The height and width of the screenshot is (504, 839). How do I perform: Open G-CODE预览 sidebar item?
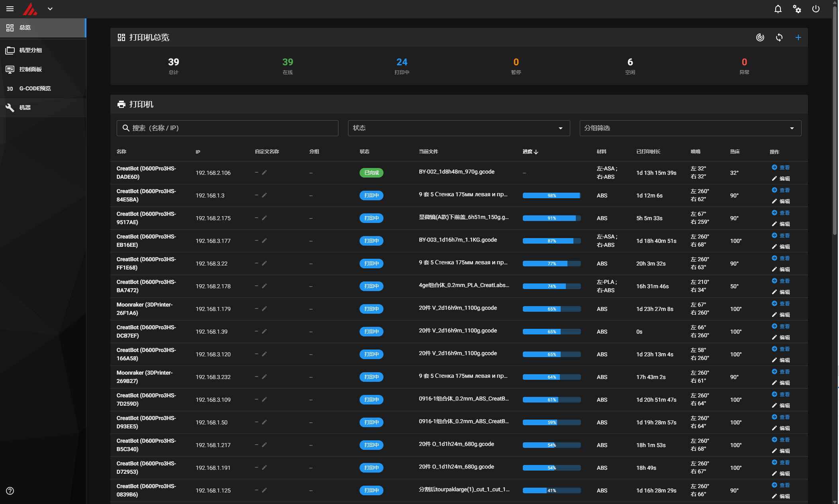click(x=43, y=88)
